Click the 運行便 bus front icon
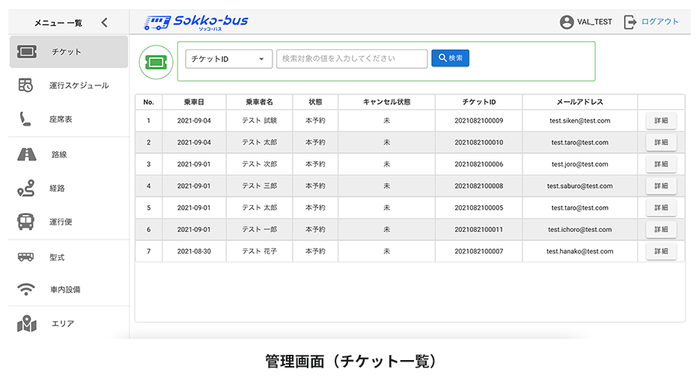 (x=26, y=222)
